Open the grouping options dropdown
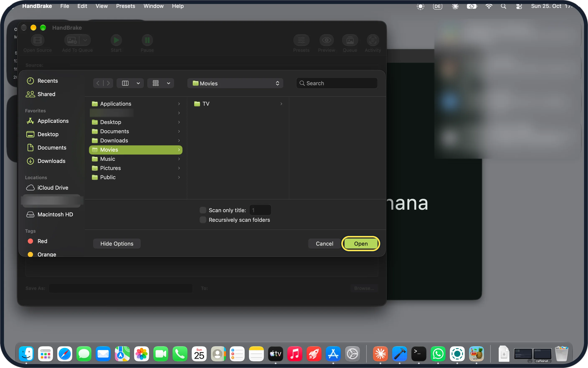The image size is (588, 368). [161, 83]
